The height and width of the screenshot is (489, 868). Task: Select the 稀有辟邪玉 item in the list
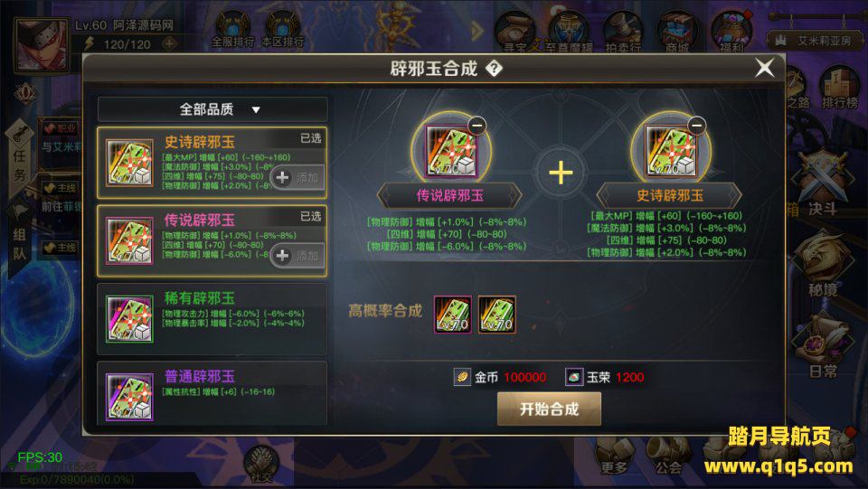[x=212, y=319]
